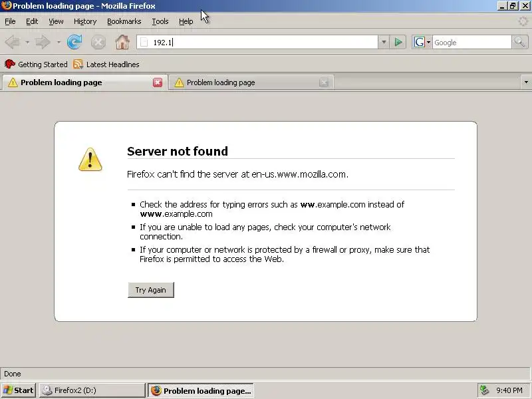532x399 pixels.
Task: Click the page icon in address bar
Action: point(144,43)
